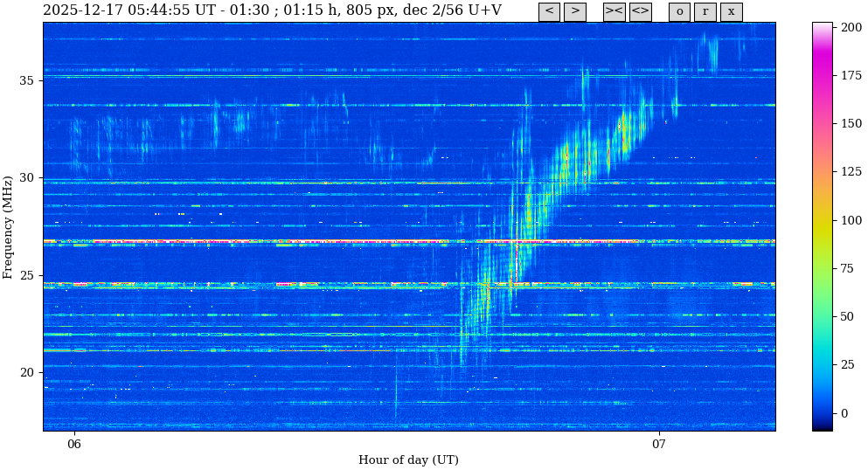
Task: Click the '>' shift-later button
Action: [574, 11]
